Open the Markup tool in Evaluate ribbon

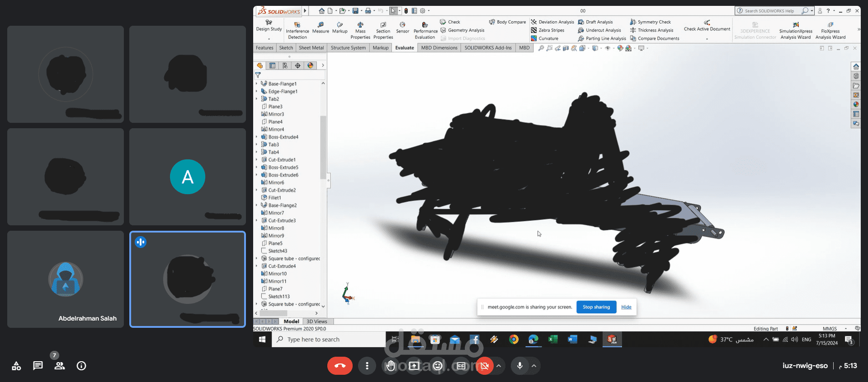click(x=340, y=28)
